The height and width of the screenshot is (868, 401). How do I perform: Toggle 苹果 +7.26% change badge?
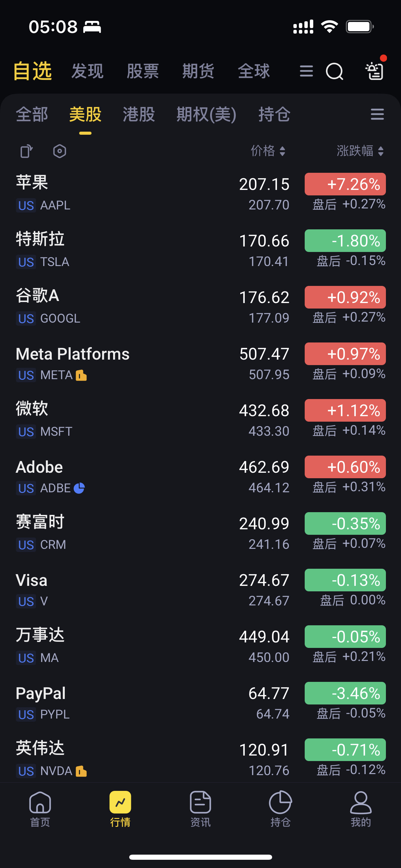tap(345, 184)
